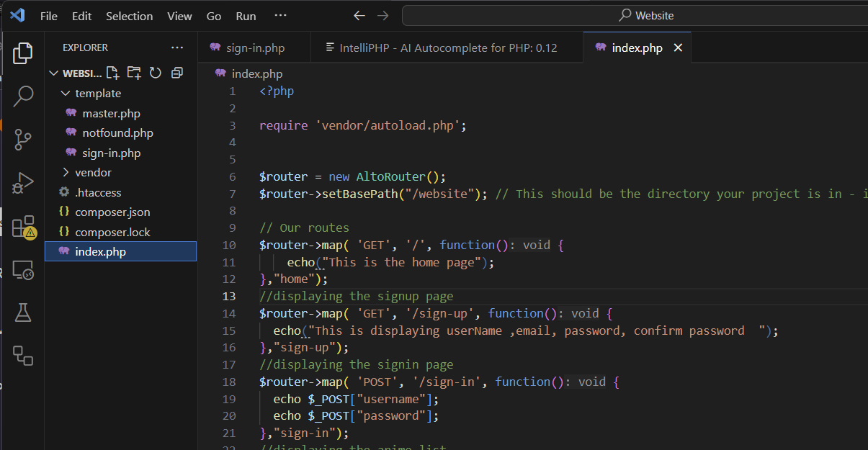This screenshot has width=868, height=450.
Task: Collapse all folders in the Explorer
Action: pyautogui.click(x=176, y=72)
